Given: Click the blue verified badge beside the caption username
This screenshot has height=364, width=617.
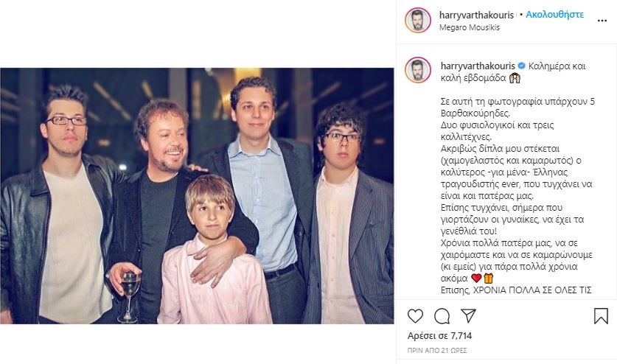Looking at the screenshot, I should click(522, 66).
